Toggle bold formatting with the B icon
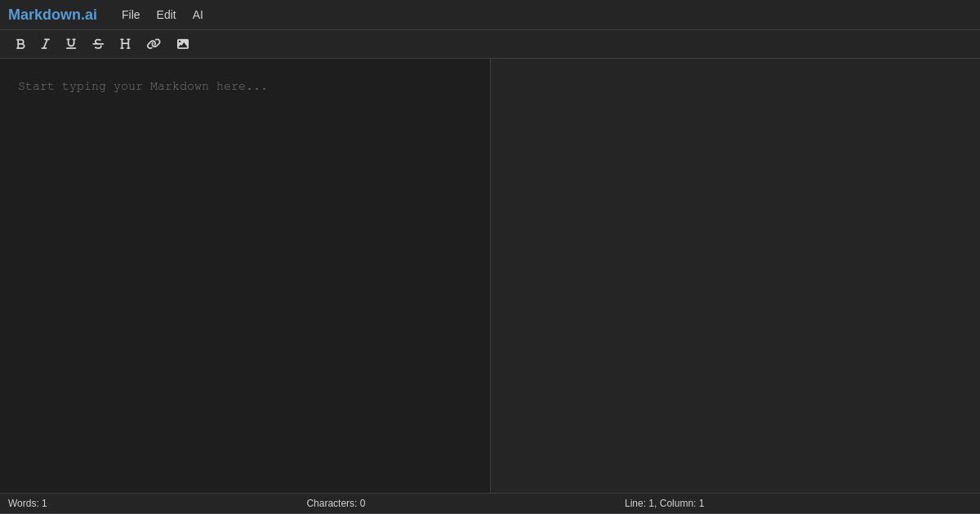The height and width of the screenshot is (514, 980). point(20,44)
